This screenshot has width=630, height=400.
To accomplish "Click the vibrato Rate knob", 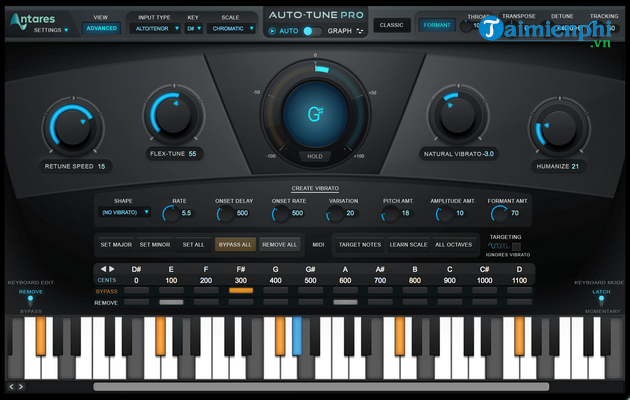I will pos(171,214).
